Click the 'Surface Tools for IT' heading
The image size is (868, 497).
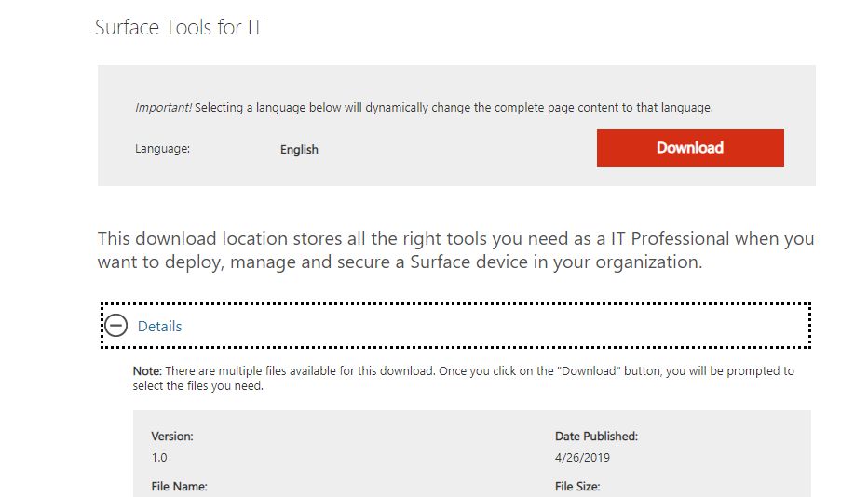click(178, 27)
